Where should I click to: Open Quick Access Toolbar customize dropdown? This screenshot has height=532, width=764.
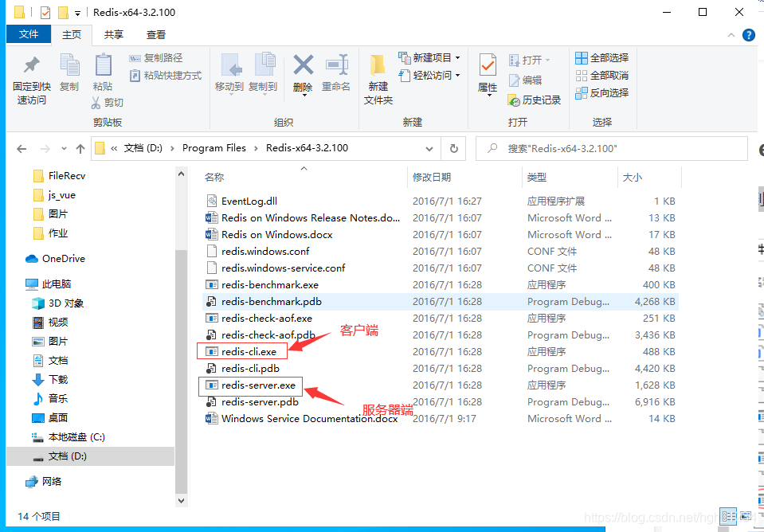[77, 14]
